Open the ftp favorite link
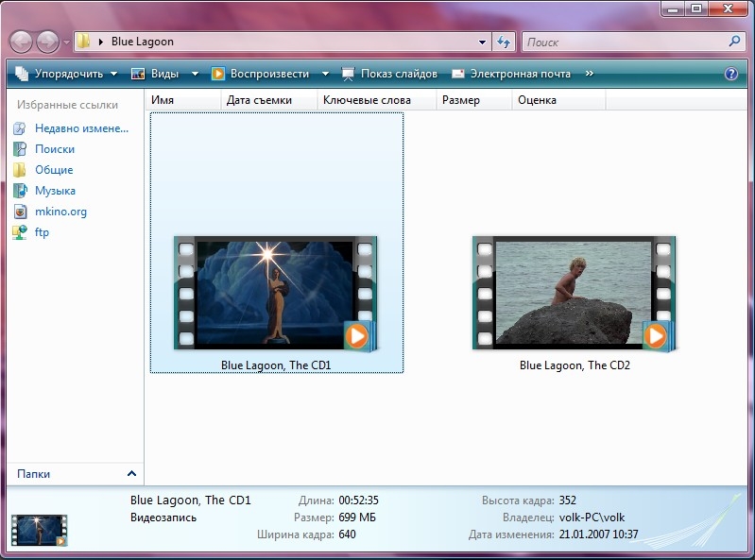The width and height of the screenshot is (755, 560). (42, 232)
